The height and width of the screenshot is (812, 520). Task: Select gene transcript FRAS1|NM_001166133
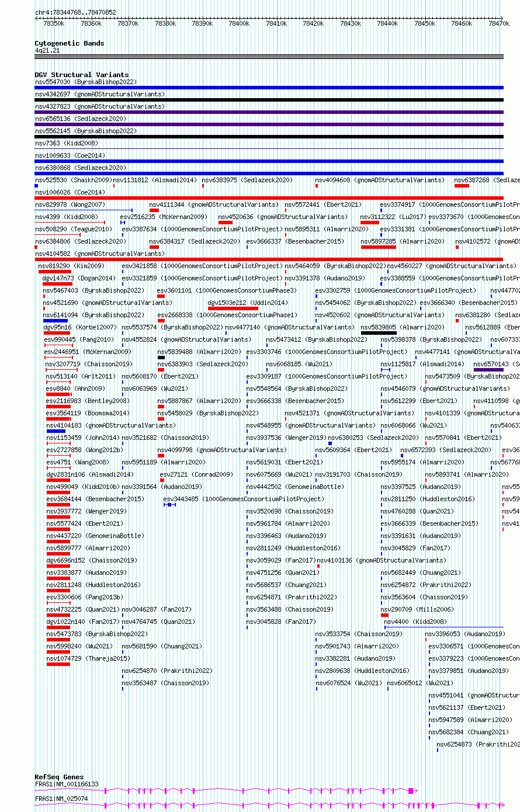(67, 784)
